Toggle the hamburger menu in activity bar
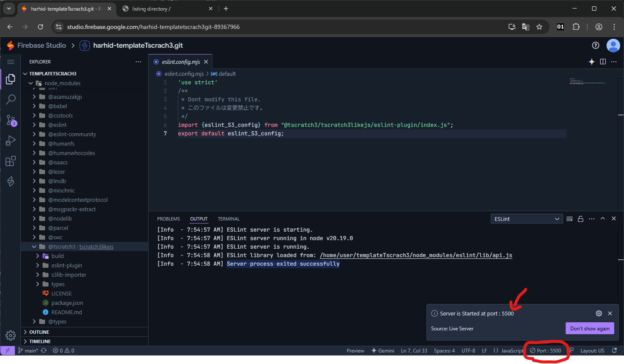Image resolution: width=624 pixels, height=364 pixels. [x=11, y=62]
